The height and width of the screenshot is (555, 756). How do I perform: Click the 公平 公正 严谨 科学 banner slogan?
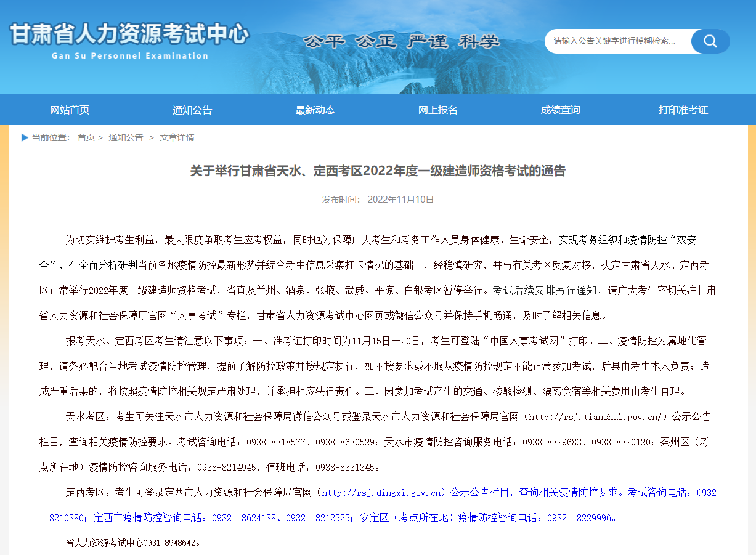(401, 42)
